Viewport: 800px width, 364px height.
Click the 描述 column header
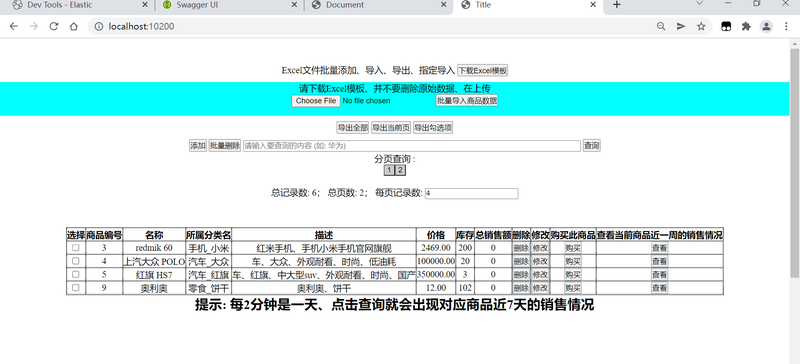coord(323,235)
